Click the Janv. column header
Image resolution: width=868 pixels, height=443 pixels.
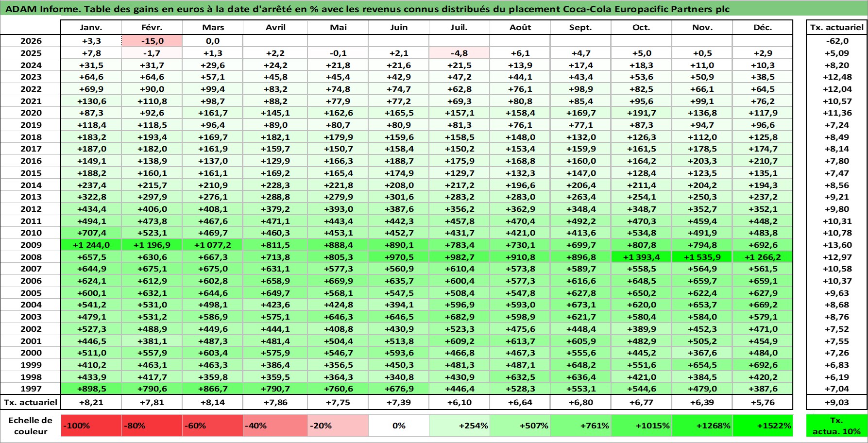pyautogui.click(x=91, y=28)
